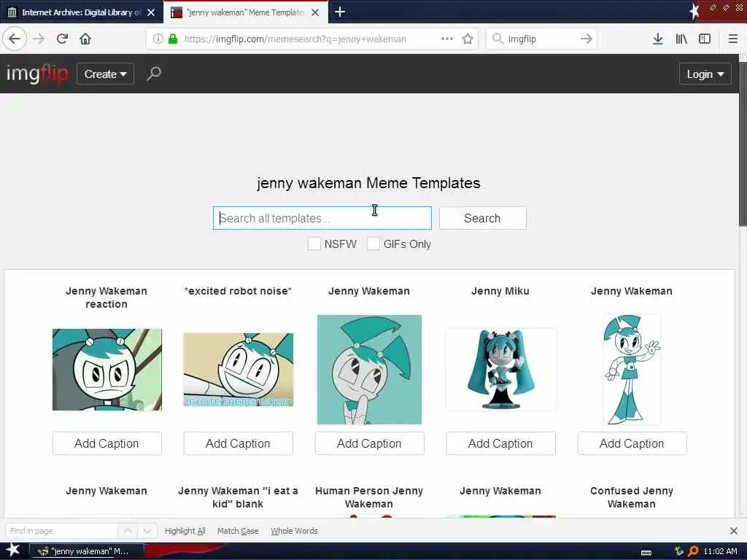Find next match arrow in find bar
This screenshot has height=560, width=747.
(147, 531)
